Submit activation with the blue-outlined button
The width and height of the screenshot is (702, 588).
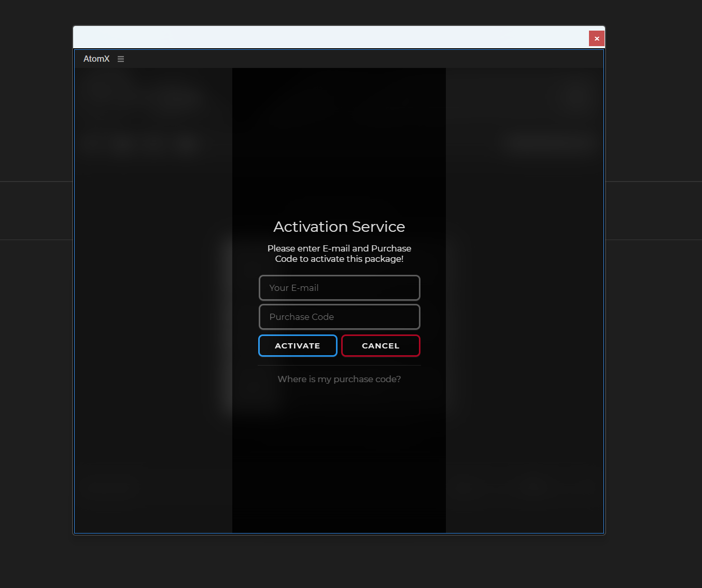tap(298, 346)
